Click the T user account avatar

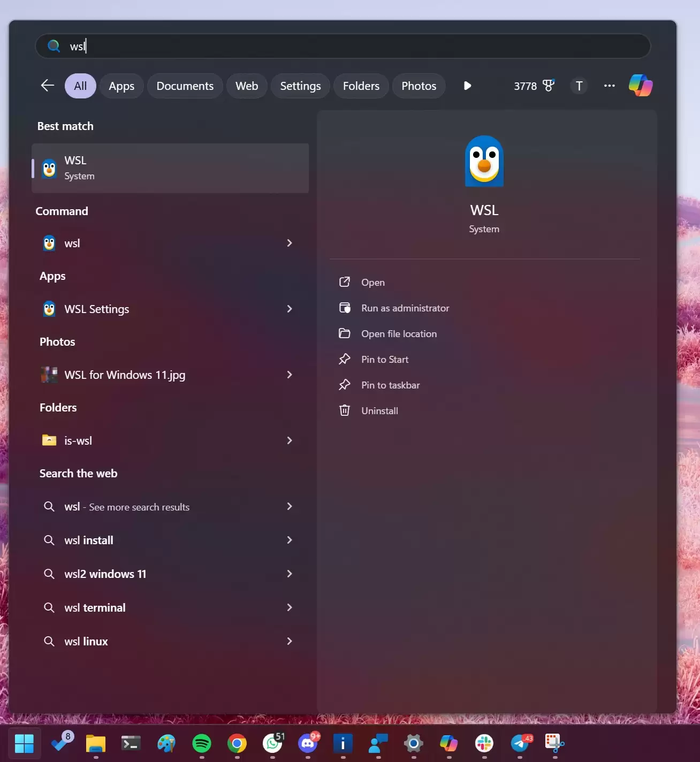[579, 86]
